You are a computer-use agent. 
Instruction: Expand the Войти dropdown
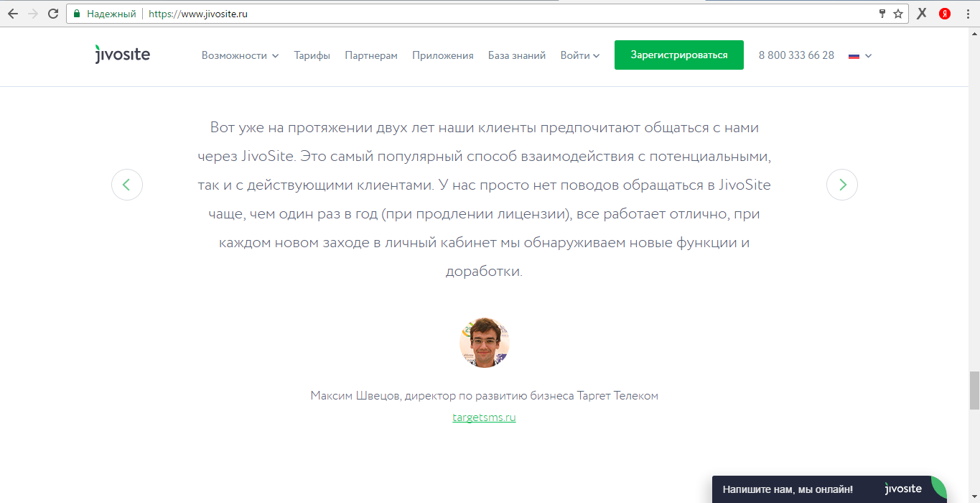click(x=579, y=55)
